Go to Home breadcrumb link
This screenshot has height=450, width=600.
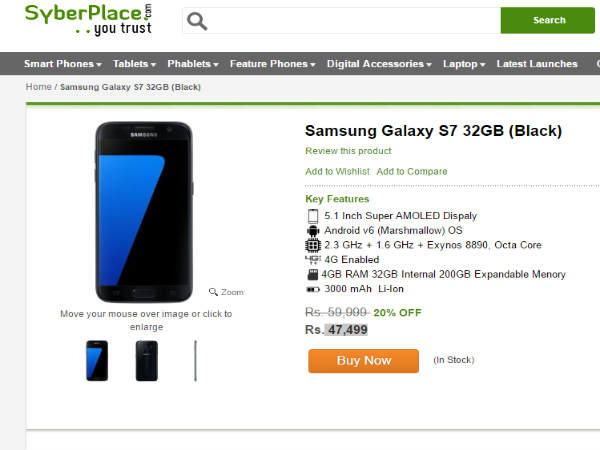(39, 87)
